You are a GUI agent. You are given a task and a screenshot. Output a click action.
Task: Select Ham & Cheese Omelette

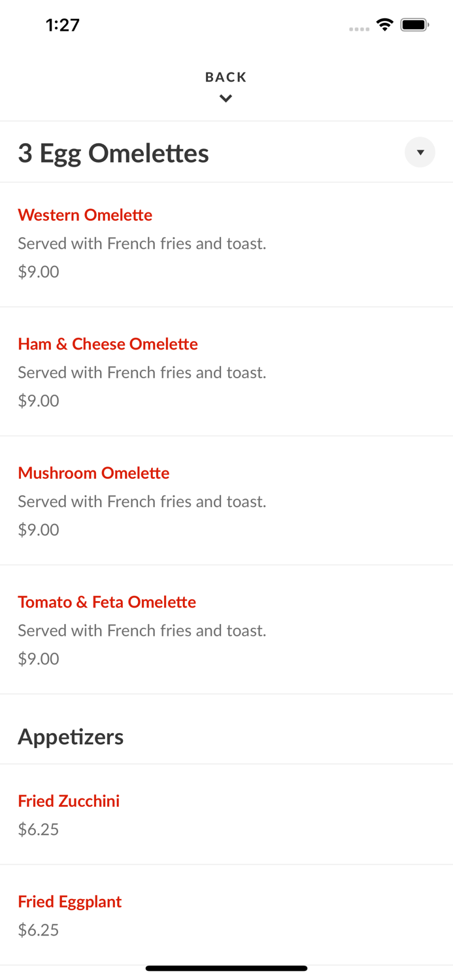coord(108,344)
